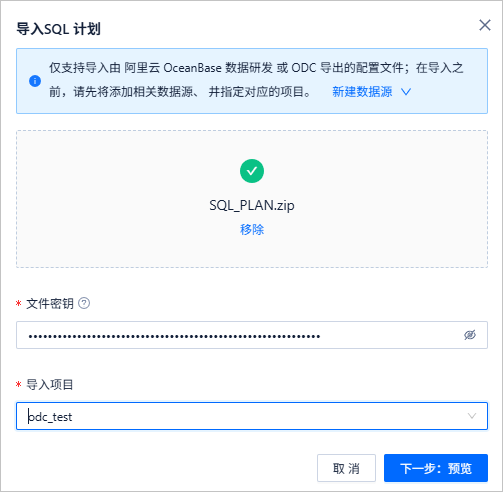Show help tooltip for 文件密钥
This screenshot has width=503, height=492.
tap(84, 303)
